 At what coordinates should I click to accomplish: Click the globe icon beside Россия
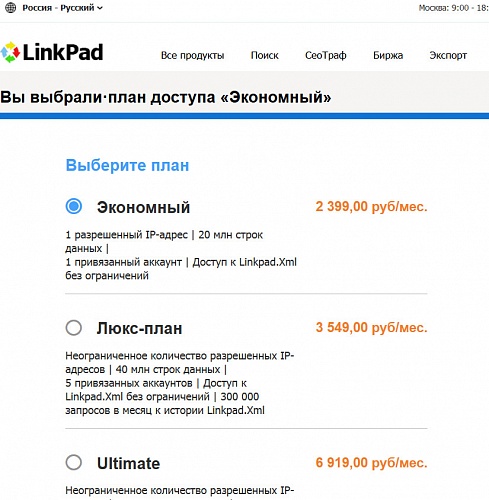click(x=11, y=7)
